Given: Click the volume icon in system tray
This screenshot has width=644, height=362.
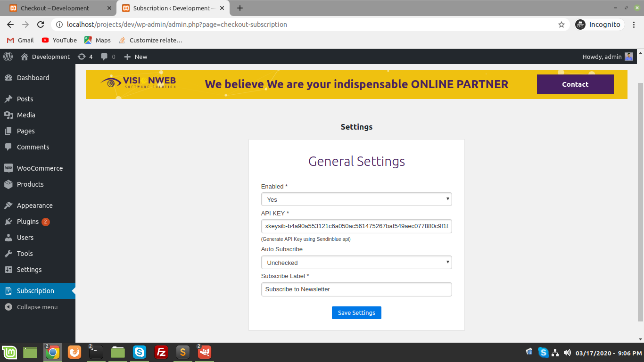Looking at the screenshot, I should 567,353.
